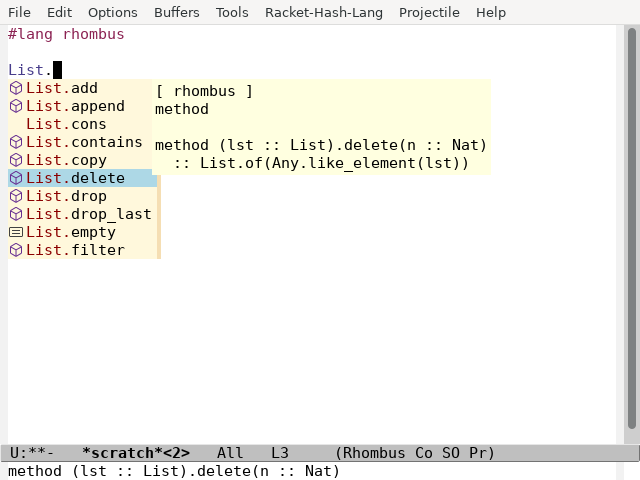Click the L3 line number indicator

tap(280, 453)
